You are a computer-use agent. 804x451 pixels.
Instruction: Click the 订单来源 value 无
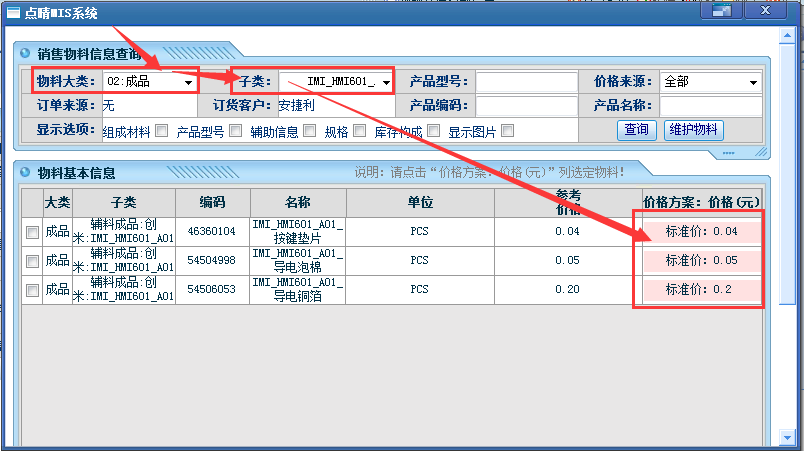[109, 106]
